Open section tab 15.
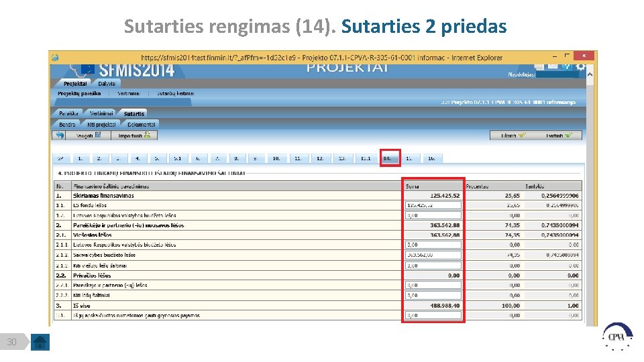Image resolution: width=644 pixels, height=362 pixels. click(x=409, y=158)
